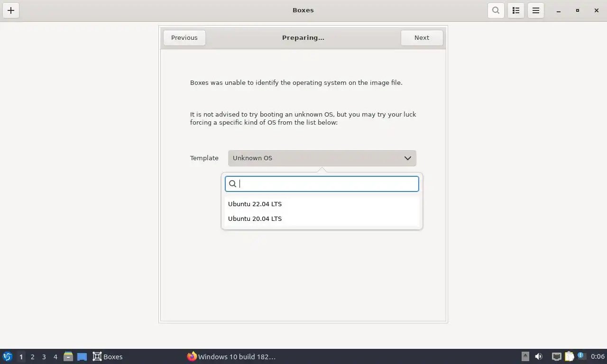
Task: Switch to list view in Boxes
Action: [516, 10]
